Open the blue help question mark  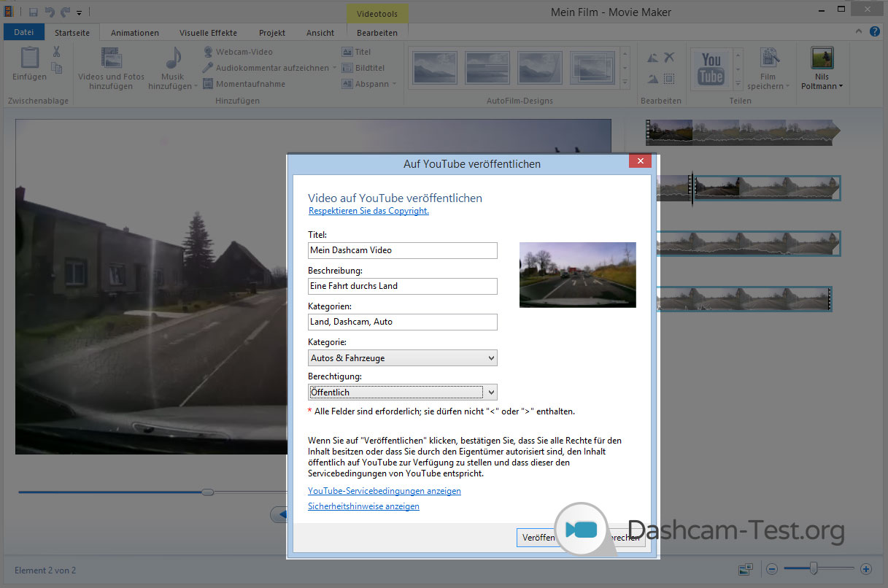[874, 31]
